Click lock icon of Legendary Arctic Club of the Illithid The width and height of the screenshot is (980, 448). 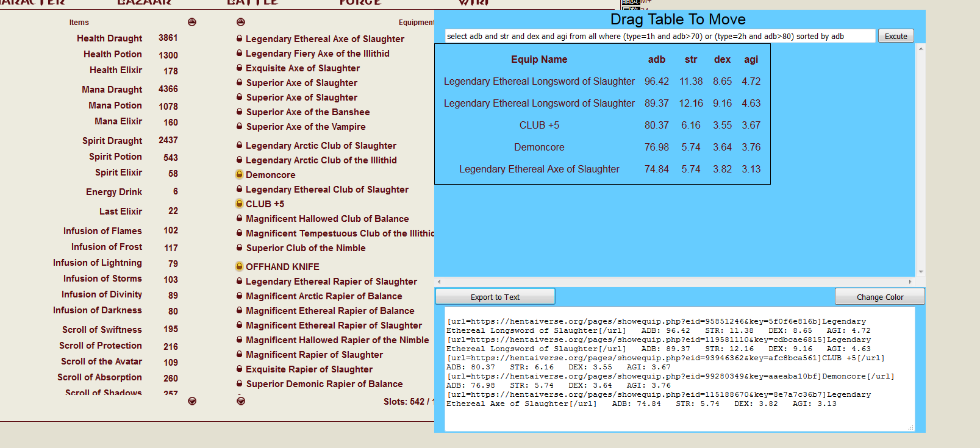[x=240, y=160]
